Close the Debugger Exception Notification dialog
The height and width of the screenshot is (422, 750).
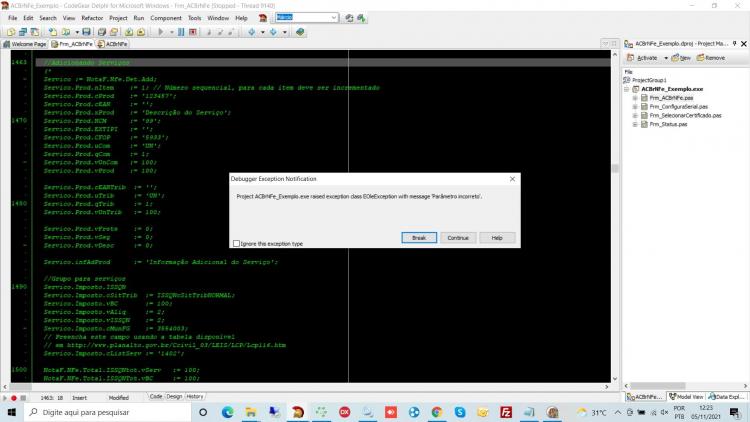(512, 179)
